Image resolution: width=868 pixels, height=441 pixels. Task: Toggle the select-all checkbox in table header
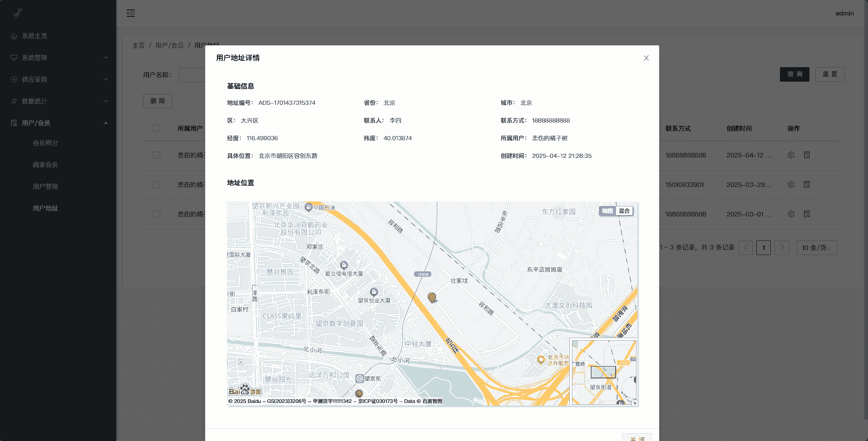[x=157, y=128]
